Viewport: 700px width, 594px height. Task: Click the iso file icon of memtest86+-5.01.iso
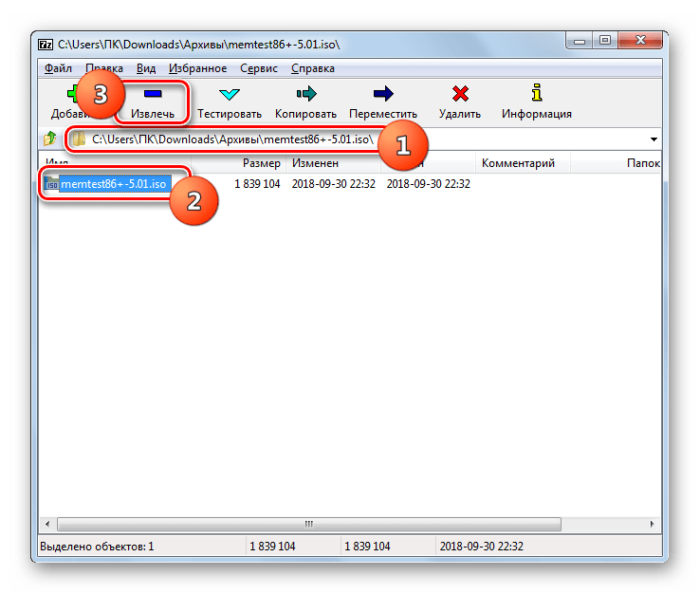[51, 183]
